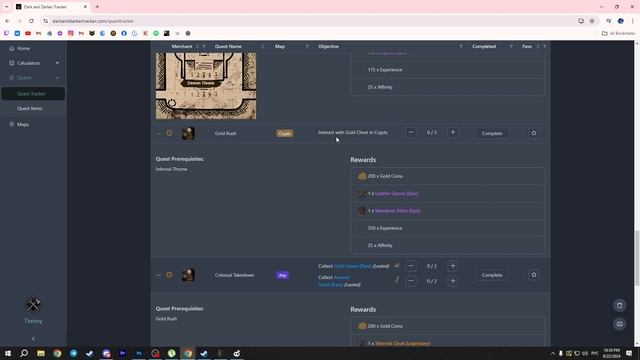The image size is (640, 360).
Task: Click the Crypts map tag
Action: pos(284,133)
